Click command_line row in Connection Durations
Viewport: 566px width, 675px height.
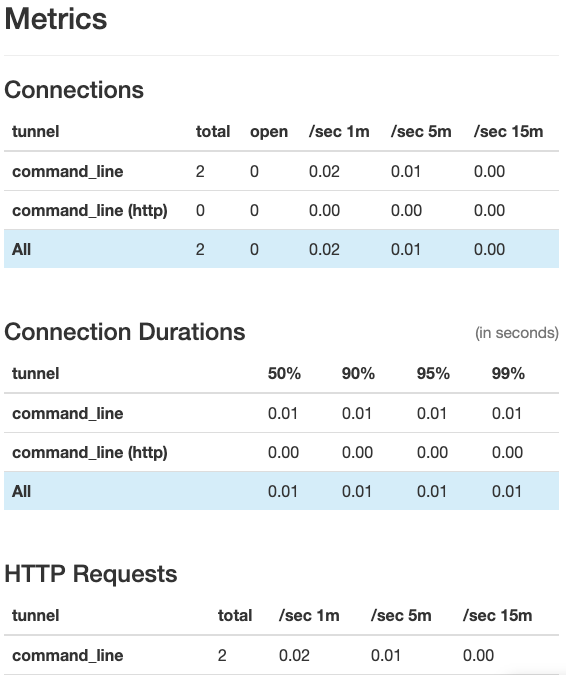click(x=281, y=413)
